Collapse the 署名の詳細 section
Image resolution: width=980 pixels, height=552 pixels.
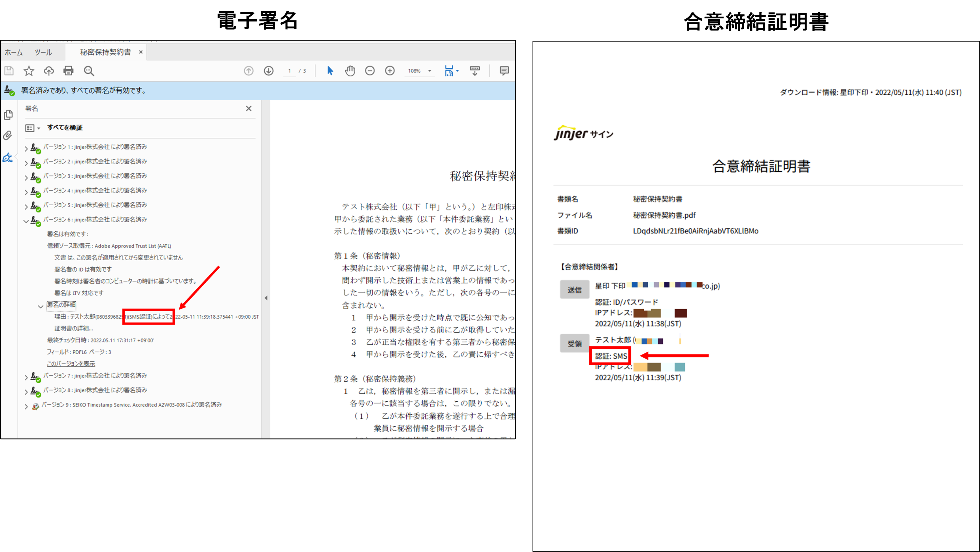41,307
